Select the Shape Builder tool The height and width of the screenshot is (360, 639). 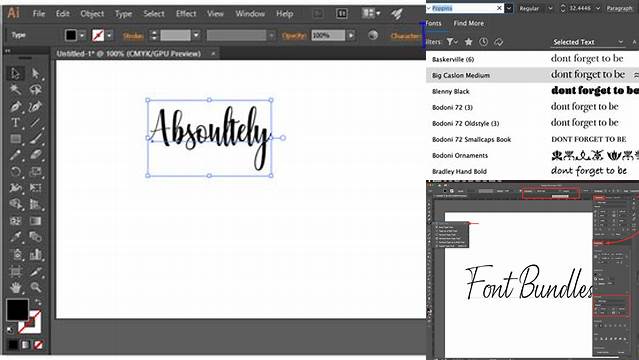[15, 204]
